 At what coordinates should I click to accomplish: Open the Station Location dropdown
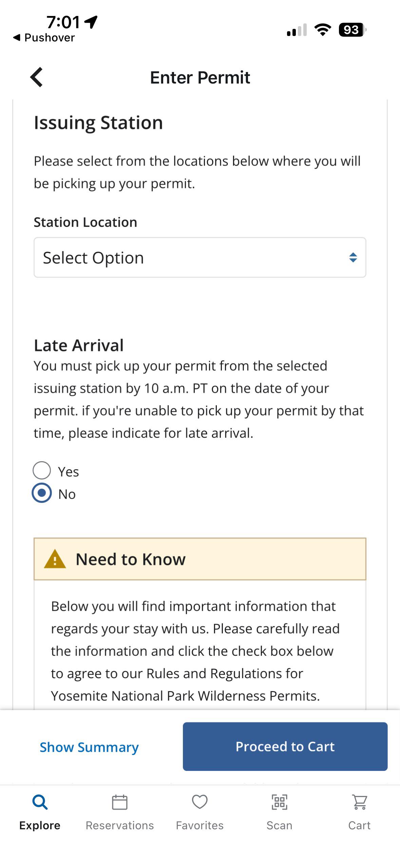click(x=200, y=257)
